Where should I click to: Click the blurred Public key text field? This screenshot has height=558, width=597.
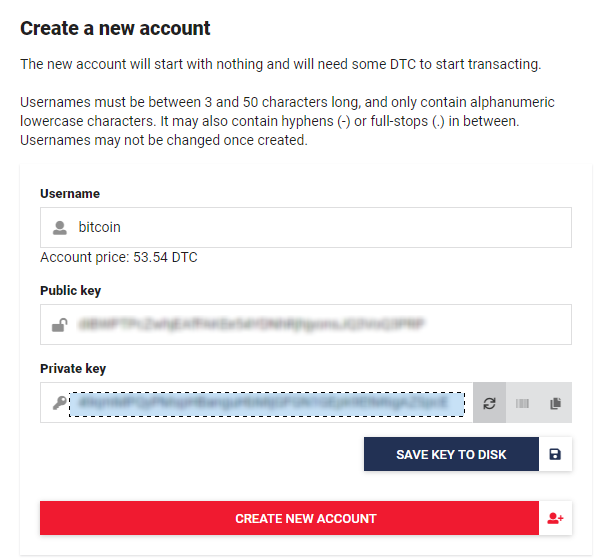click(306, 324)
